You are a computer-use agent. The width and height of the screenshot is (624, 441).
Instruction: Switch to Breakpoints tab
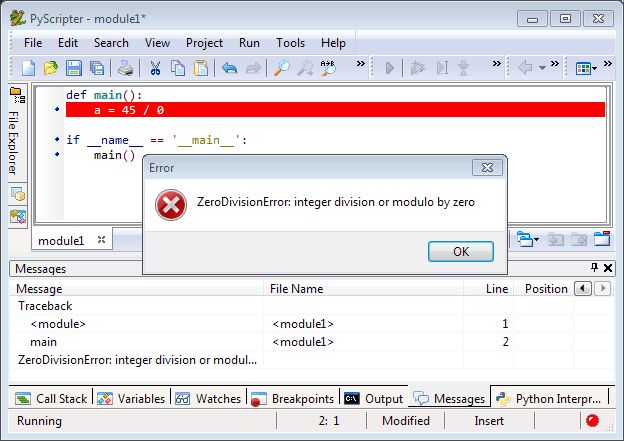[293, 398]
